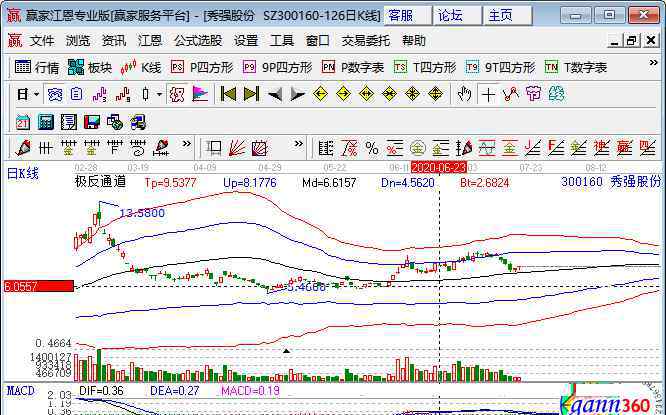
Task: Switch to the K线 chart view
Action: (141, 67)
